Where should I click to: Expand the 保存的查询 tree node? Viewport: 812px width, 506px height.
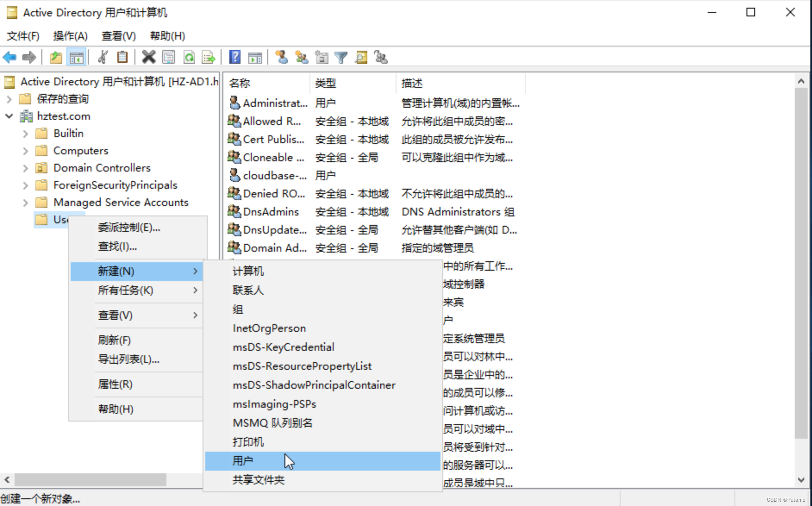click(x=9, y=99)
